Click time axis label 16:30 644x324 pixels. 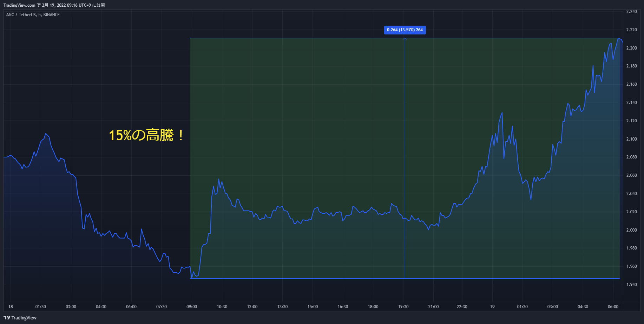343,307
